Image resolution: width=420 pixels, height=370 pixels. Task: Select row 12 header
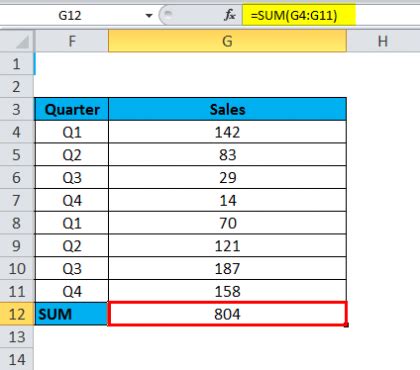[17, 314]
